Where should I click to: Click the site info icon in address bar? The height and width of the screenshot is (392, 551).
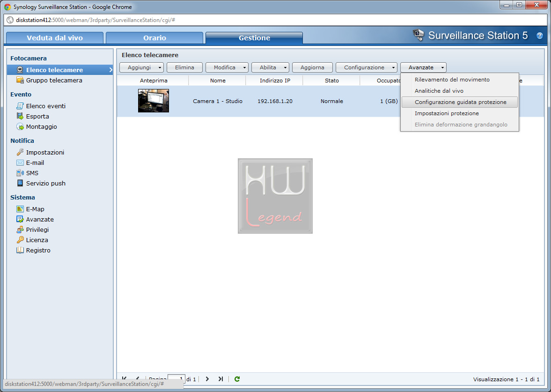pyautogui.click(x=10, y=20)
